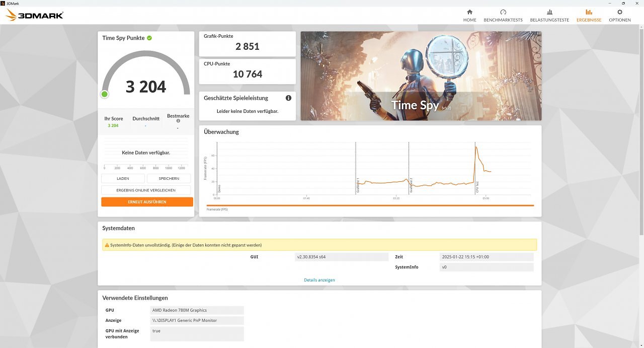The height and width of the screenshot is (348, 644).
Task: Close the 3DMark window
Action: click(x=637, y=3)
